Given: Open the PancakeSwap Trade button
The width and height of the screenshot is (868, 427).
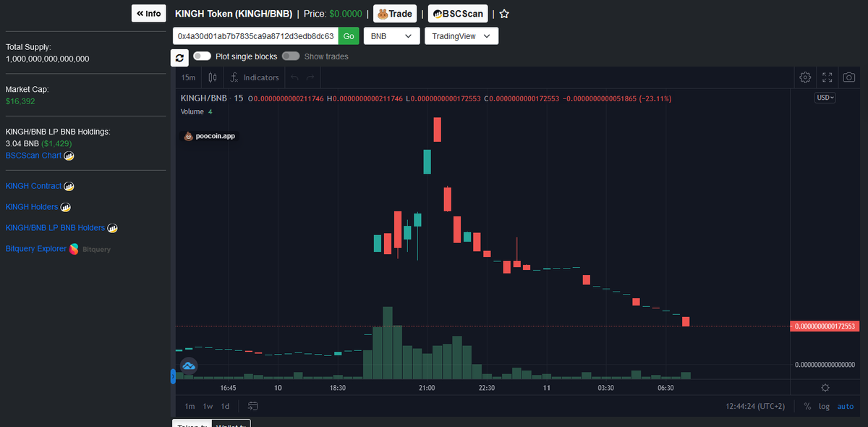Looking at the screenshot, I should coord(394,14).
